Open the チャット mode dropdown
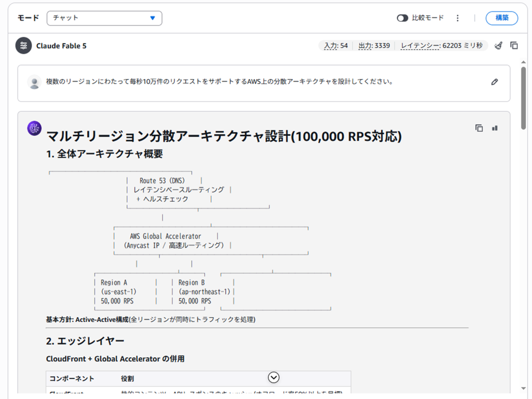 [x=104, y=18]
